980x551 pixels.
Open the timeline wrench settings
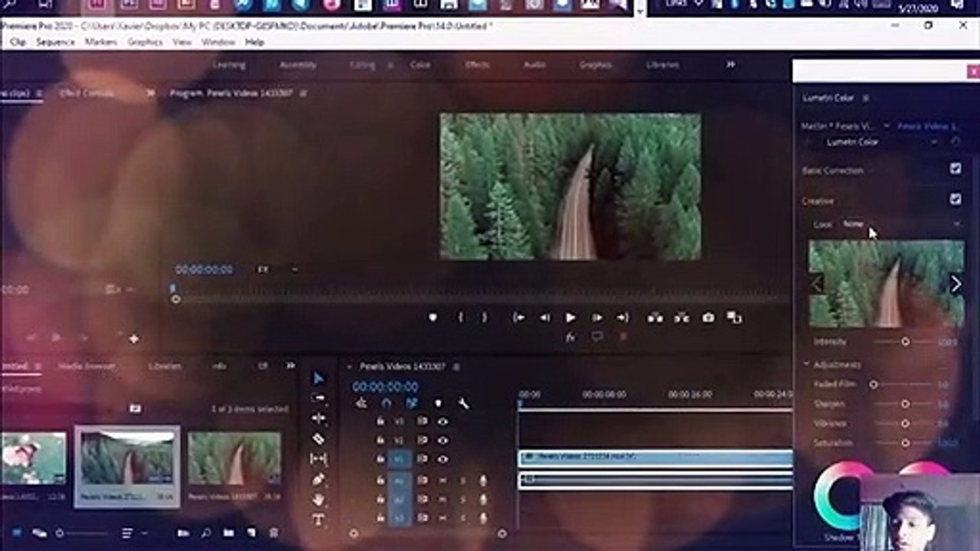pyautogui.click(x=463, y=403)
